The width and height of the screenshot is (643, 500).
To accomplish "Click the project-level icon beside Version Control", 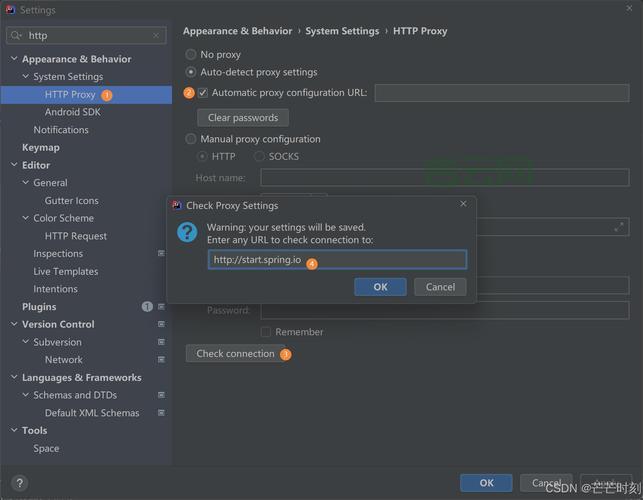I will [x=161, y=325].
